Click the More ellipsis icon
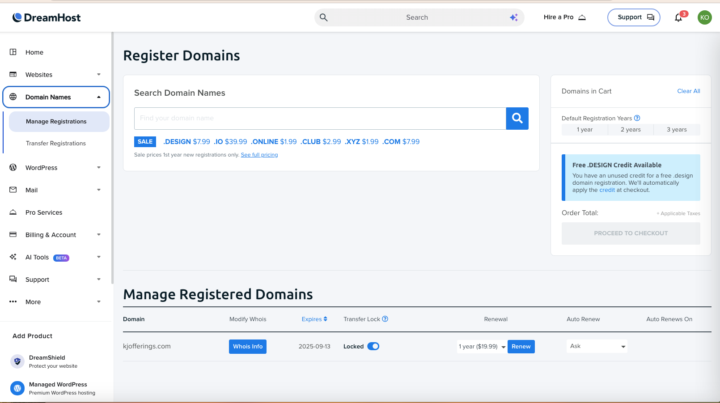The height and width of the screenshot is (403, 720). pos(13,302)
